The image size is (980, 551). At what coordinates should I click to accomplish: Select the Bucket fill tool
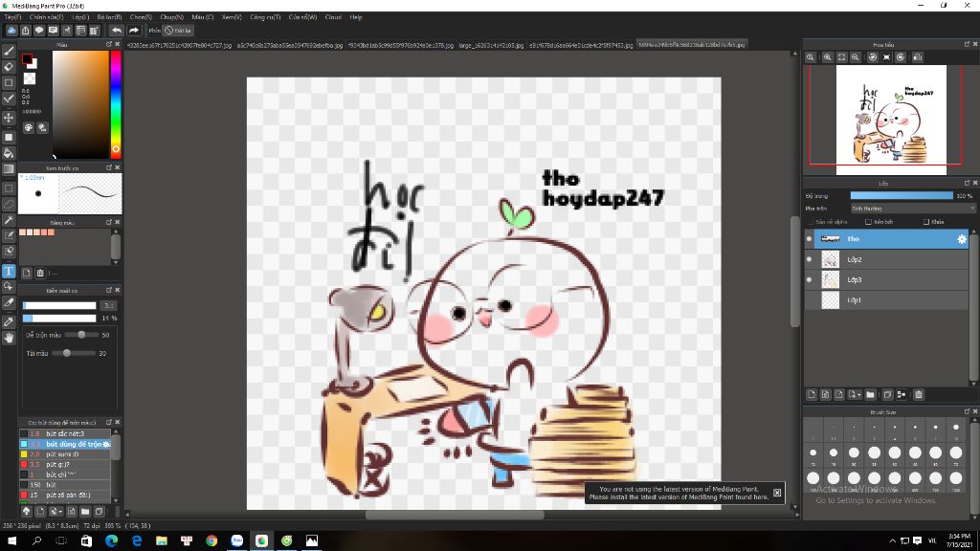click(x=9, y=153)
